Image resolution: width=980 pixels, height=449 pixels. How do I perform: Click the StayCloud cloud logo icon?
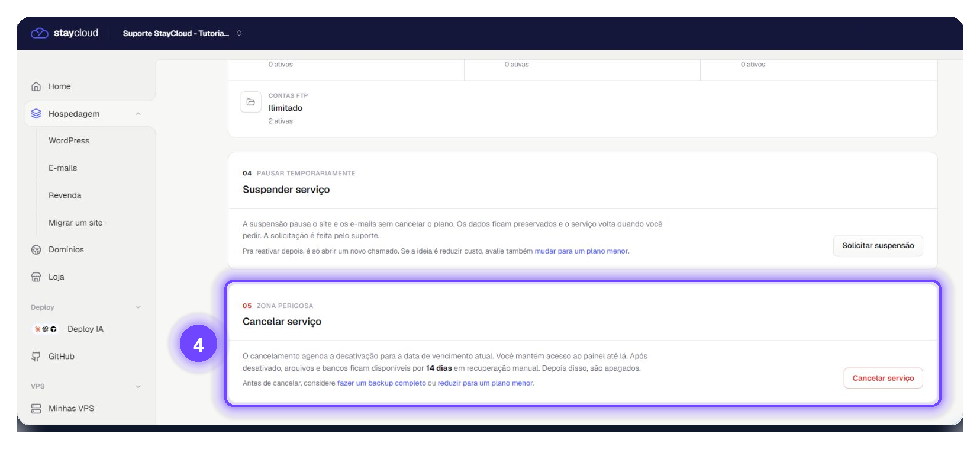coord(39,33)
